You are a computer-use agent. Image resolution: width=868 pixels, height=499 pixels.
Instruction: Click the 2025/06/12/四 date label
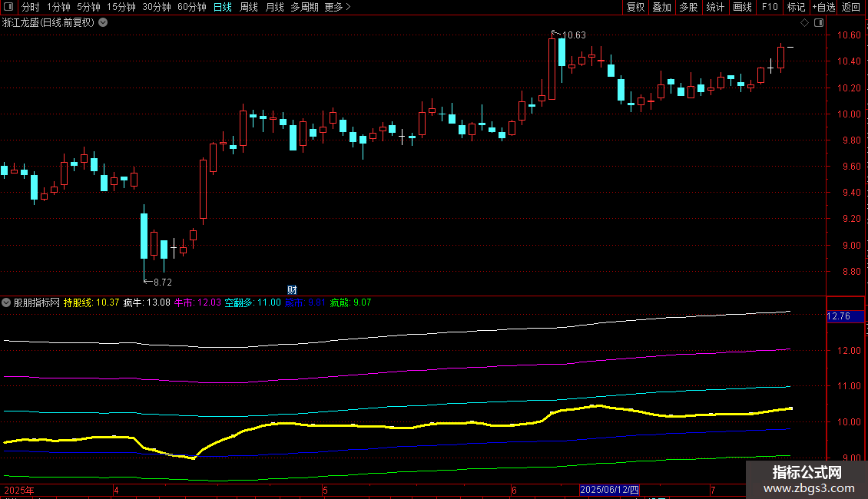pos(609,490)
